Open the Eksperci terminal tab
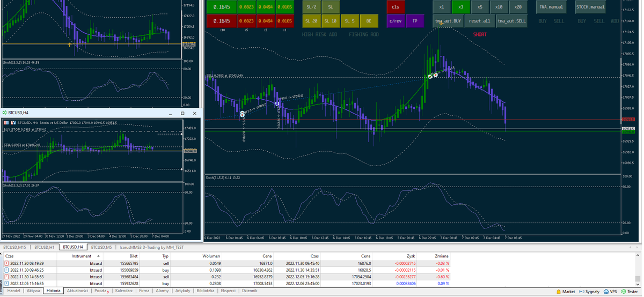Screen dimensions: 644x297 (228, 291)
